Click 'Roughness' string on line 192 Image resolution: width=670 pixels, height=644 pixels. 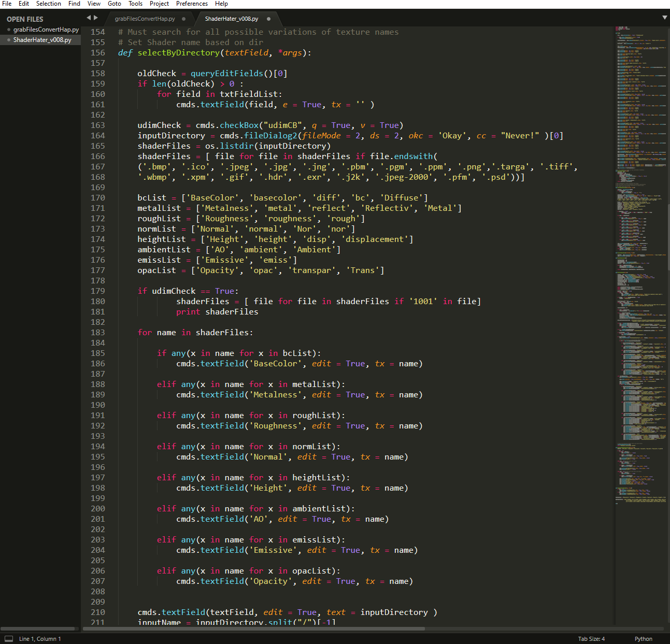click(275, 426)
